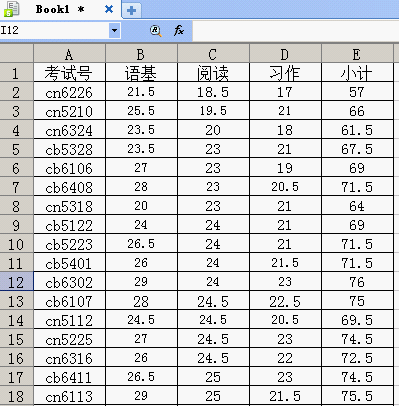Open the fx insert function button
Viewport: 400px width, 407px height.
coord(179,30)
